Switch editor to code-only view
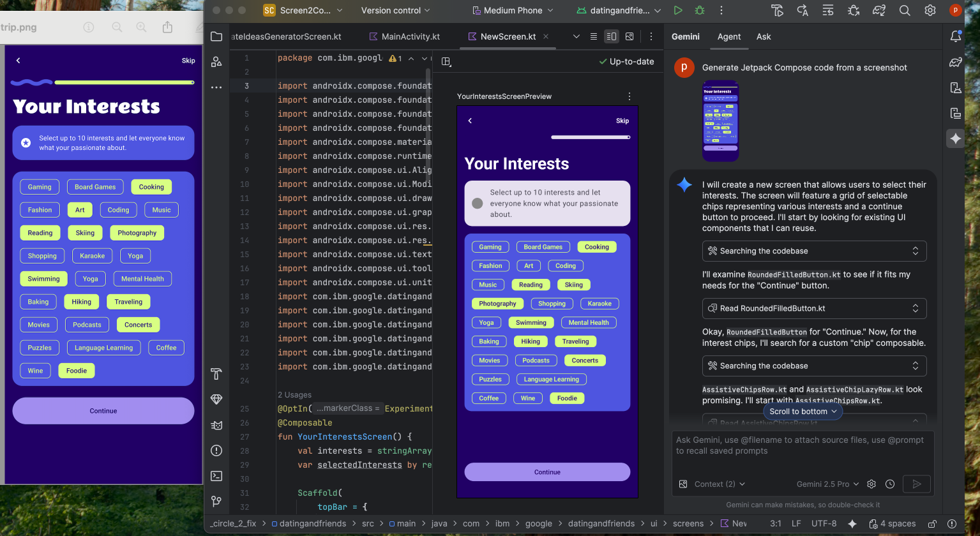Screen dimensions: 980x536 pyautogui.click(x=593, y=36)
